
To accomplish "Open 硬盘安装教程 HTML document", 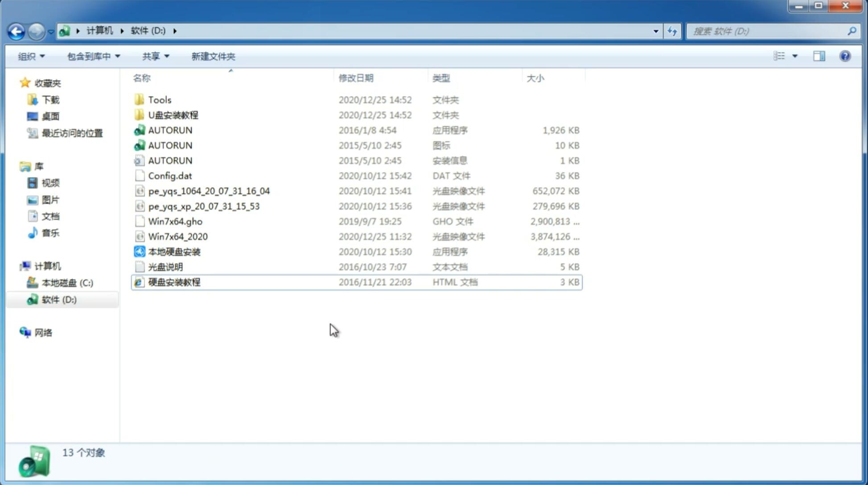I will 173,282.
